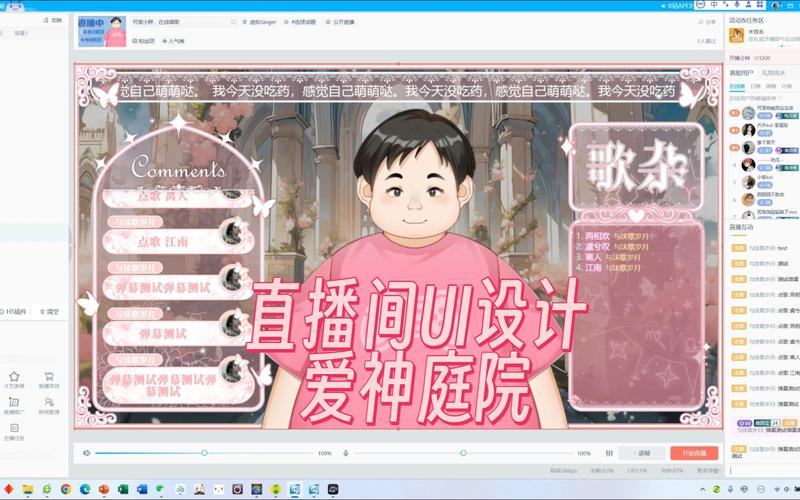Open the live promotion icon
Screen dimensions: 800x500
click(x=14, y=403)
